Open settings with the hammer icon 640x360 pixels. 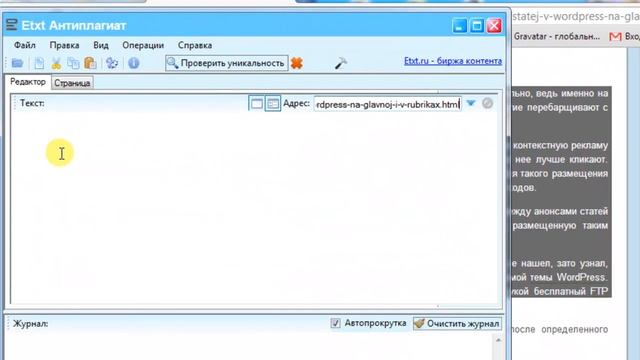(341, 63)
